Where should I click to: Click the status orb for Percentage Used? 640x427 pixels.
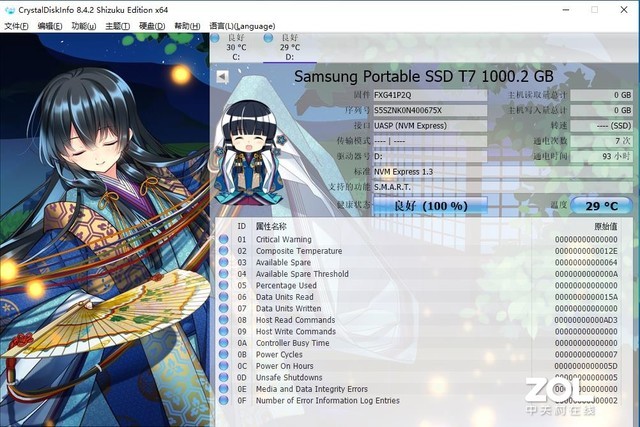coord(224,285)
